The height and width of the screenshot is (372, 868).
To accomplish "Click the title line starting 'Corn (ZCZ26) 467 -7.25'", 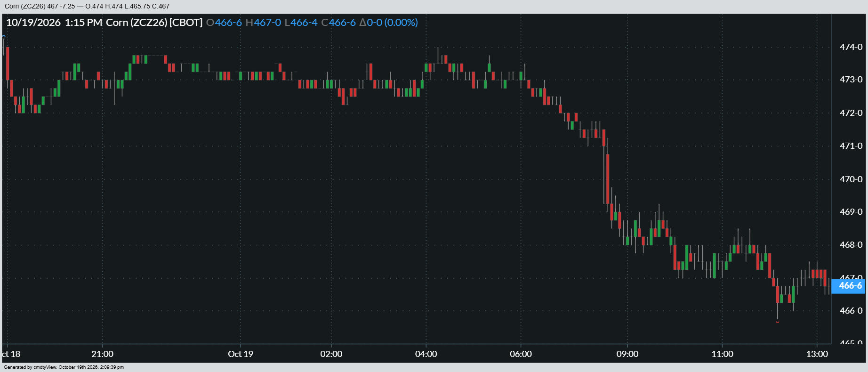I will [87, 6].
